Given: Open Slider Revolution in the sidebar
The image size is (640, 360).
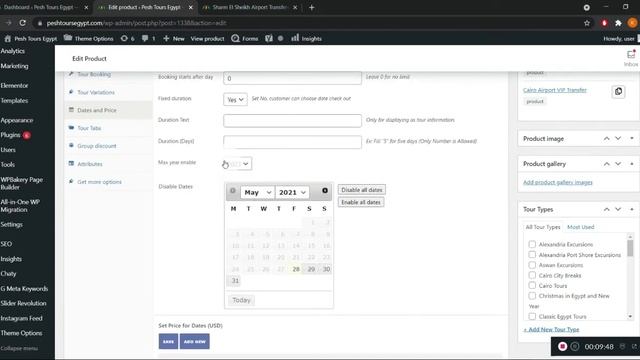Looking at the screenshot, I should coord(23,303).
